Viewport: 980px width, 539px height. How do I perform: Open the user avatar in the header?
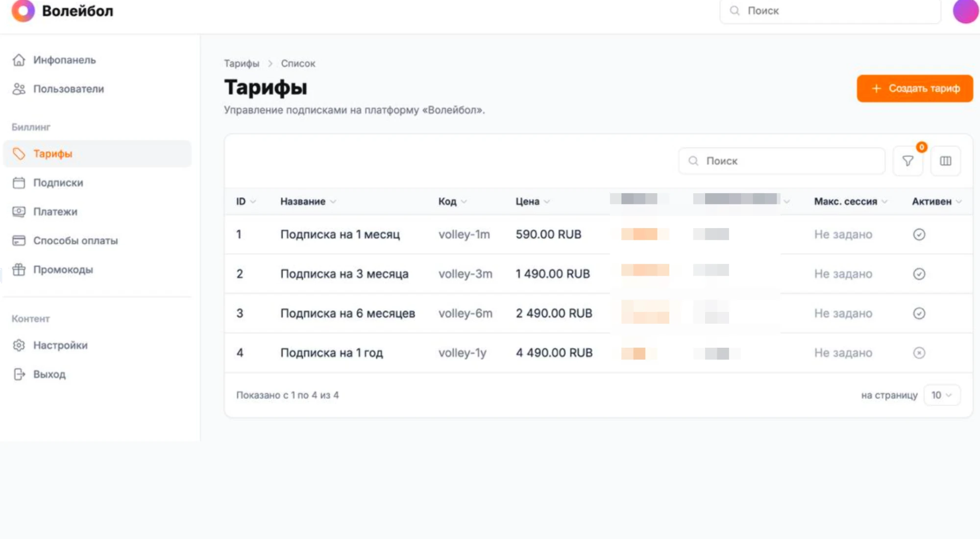click(x=966, y=11)
